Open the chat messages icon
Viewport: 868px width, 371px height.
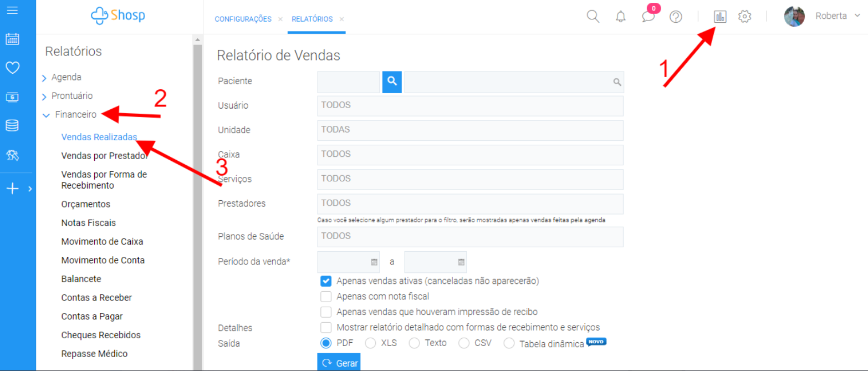(x=648, y=17)
